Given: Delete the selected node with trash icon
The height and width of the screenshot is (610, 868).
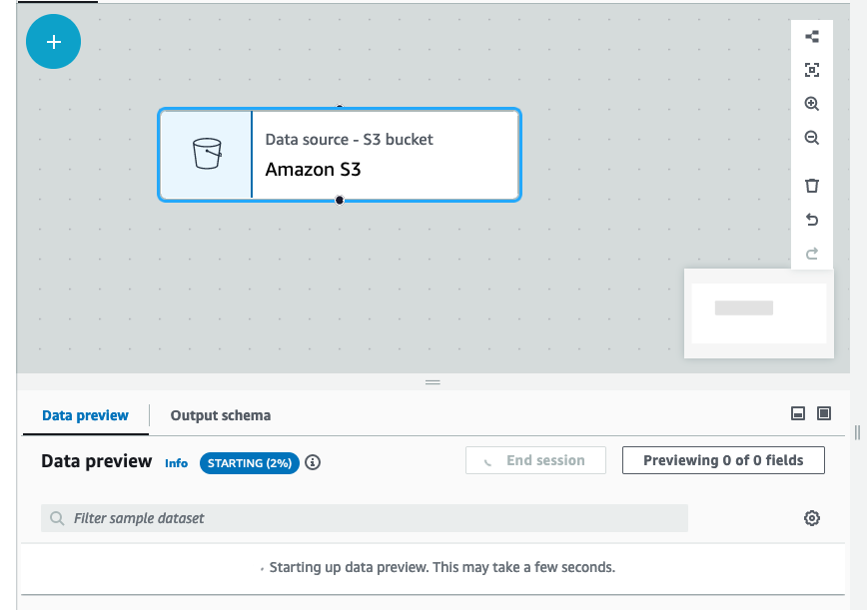Looking at the screenshot, I should (x=811, y=185).
